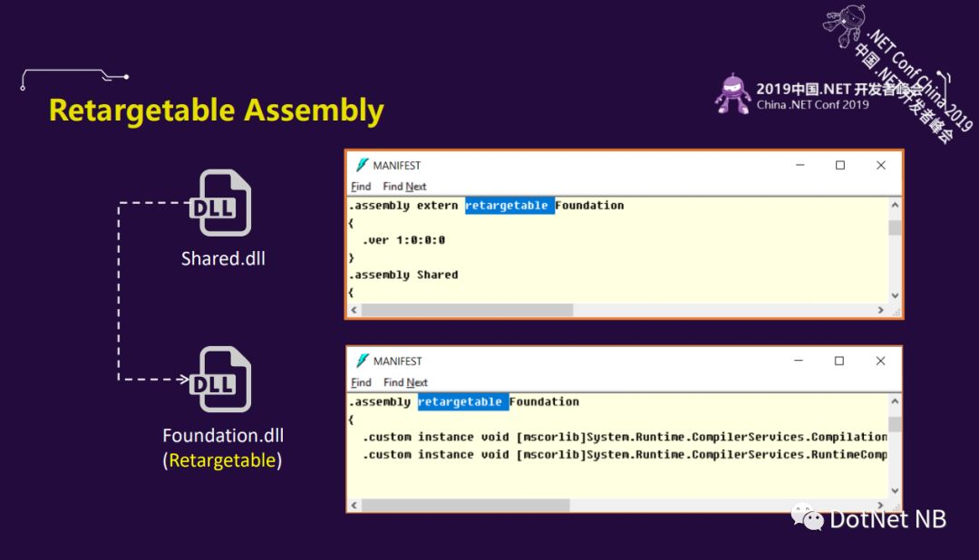979x560 pixels.
Task: Click scroll-right arrow in upper MANIFEST window
Action: click(x=881, y=310)
